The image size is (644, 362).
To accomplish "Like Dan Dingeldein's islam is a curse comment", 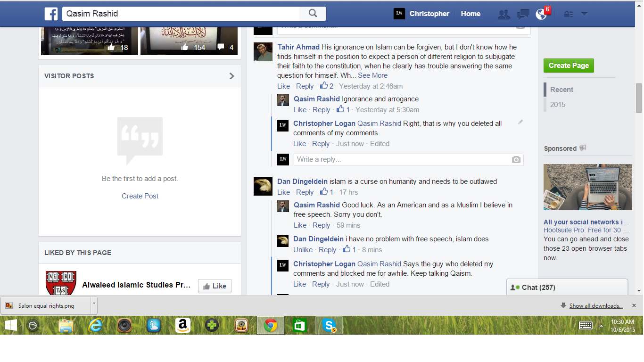I will click(283, 192).
